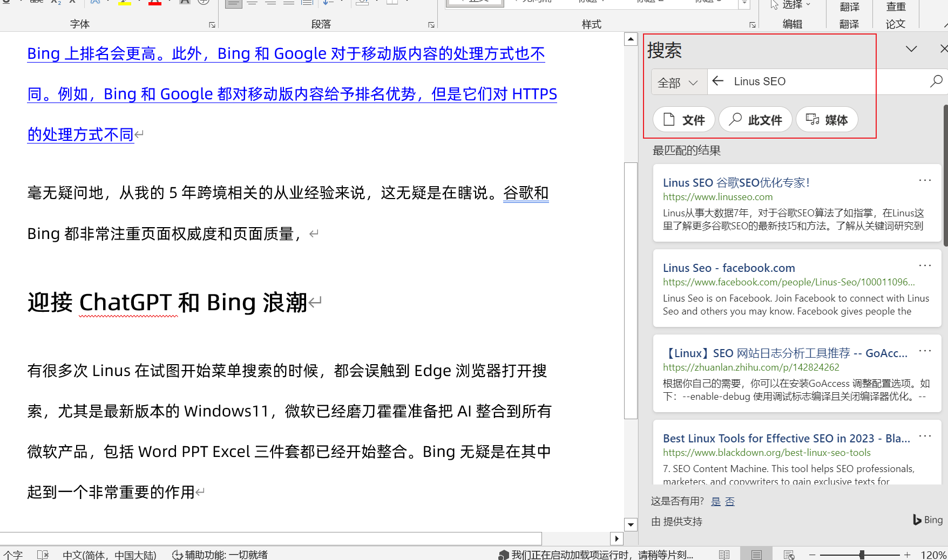Toggle left alignment in Paragraph group

(x=233, y=3)
